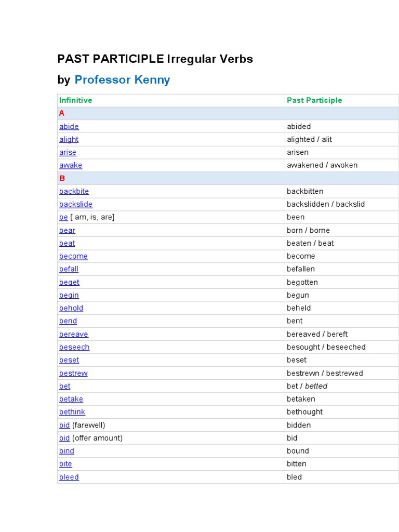Screen dimensions: 399x532
Task: Select the 'begun' past participle cell
Action: pos(342,295)
